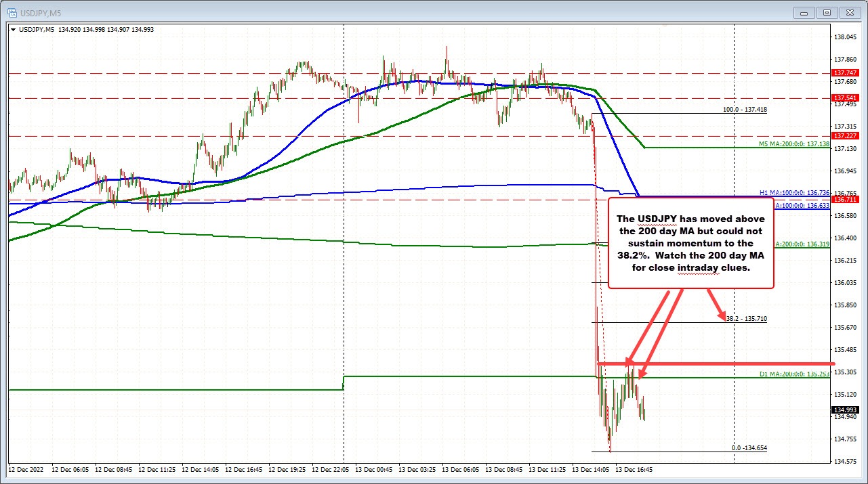Click the 134.575 price axis label

click(x=844, y=461)
